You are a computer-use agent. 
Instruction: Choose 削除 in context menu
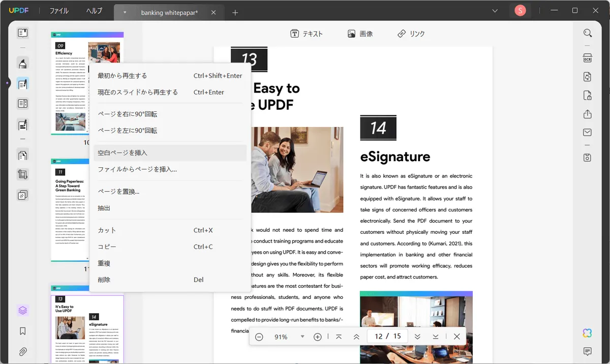click(x=170, y=280)
